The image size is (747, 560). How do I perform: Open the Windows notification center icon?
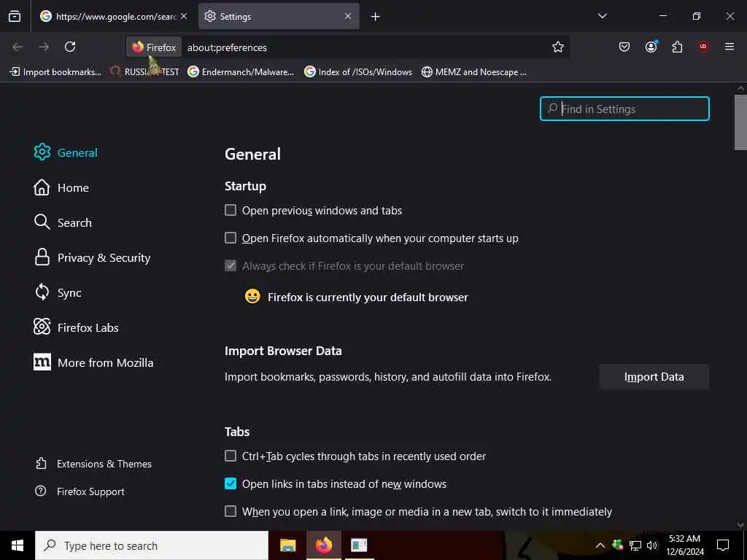[x=723, y=545]
